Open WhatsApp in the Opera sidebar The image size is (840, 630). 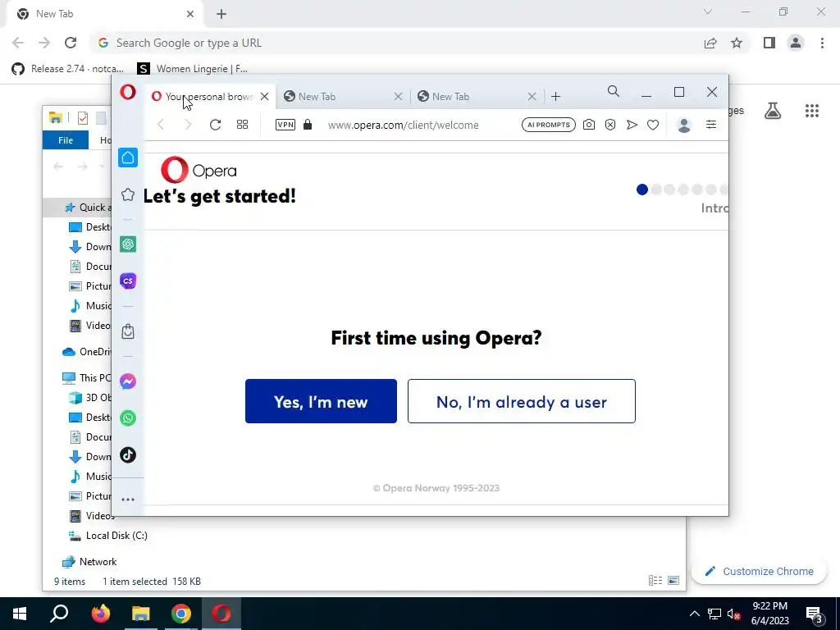pos(128,418)
